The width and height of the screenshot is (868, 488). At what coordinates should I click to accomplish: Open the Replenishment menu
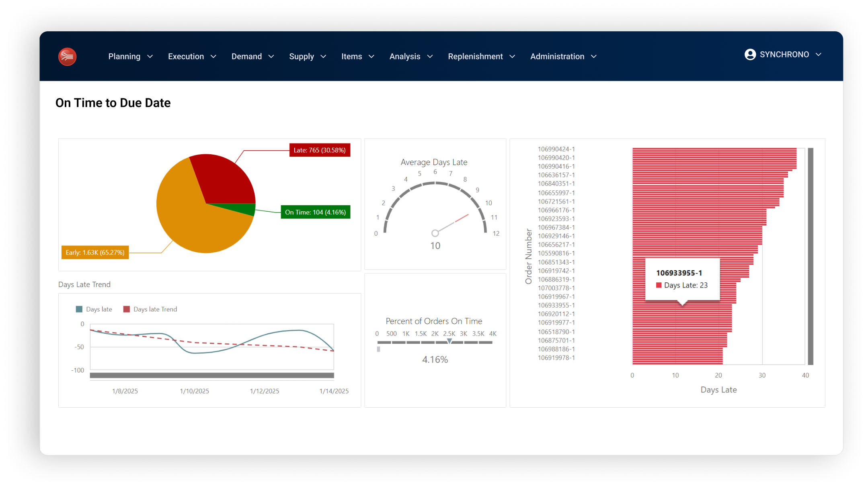pyautogui.click(x=475, y=57)
